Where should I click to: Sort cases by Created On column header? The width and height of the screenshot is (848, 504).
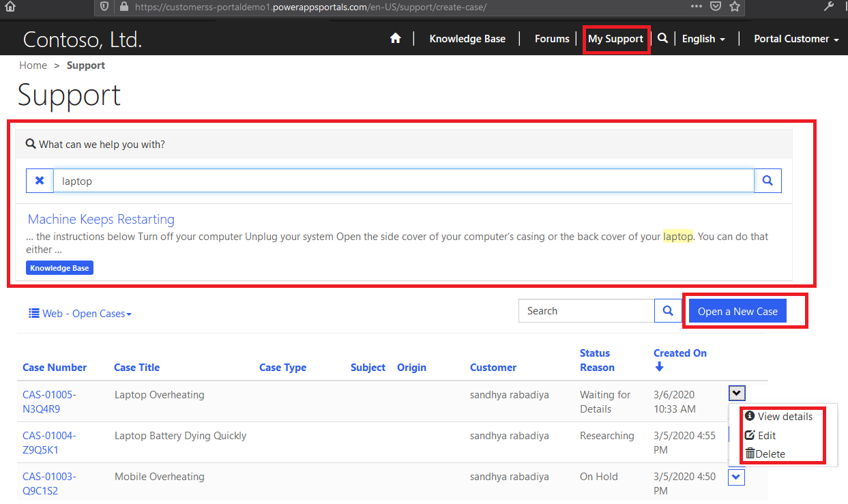(x=679, y=353)
